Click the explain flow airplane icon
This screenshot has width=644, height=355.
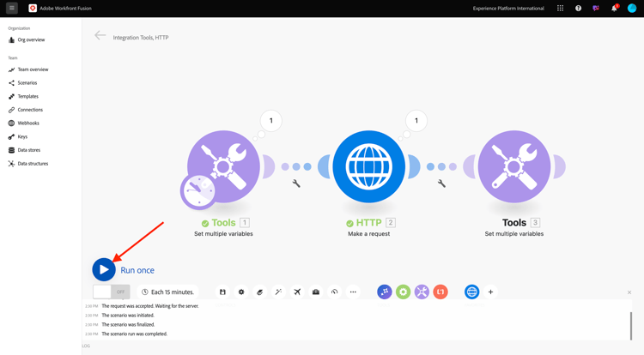point(297,292)
